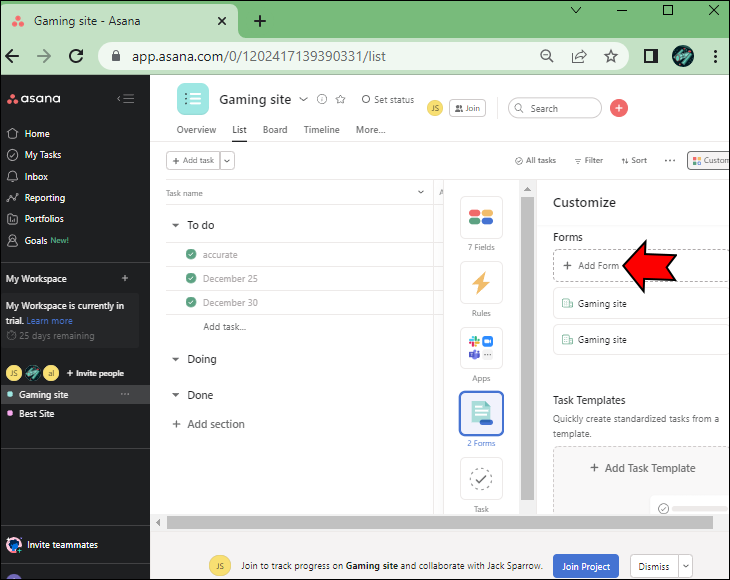Open project info via the circled i icon
This screenshot has width=730, height=580.
point(322,99)
